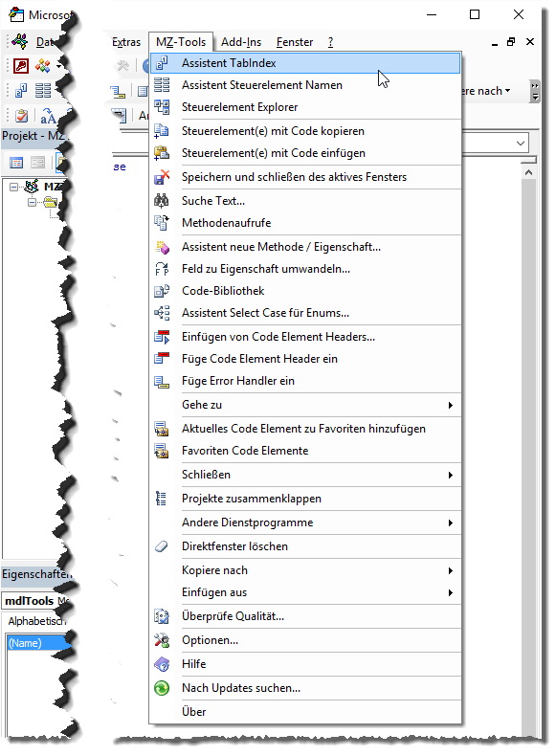Click the Füge Error Handler ein icon

(162, 381)
